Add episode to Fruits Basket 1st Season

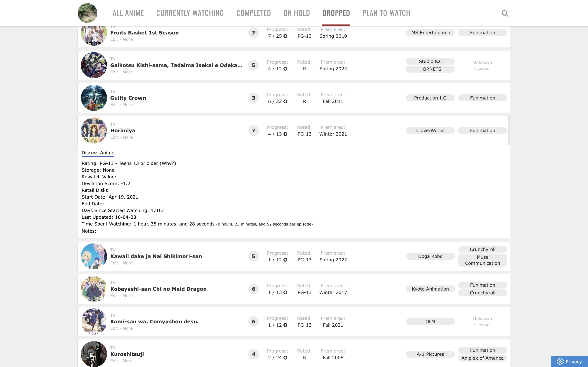285,36
